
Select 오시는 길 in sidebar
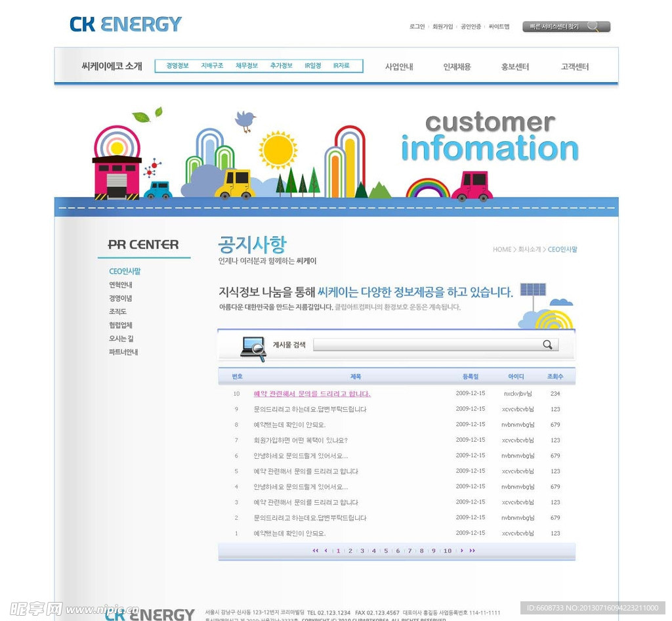(121, 339)
